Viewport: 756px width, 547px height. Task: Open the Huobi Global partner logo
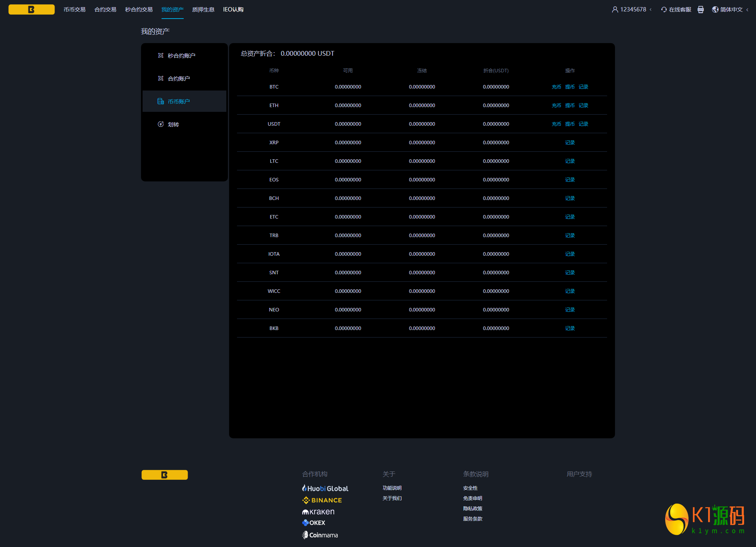[325, 489]
